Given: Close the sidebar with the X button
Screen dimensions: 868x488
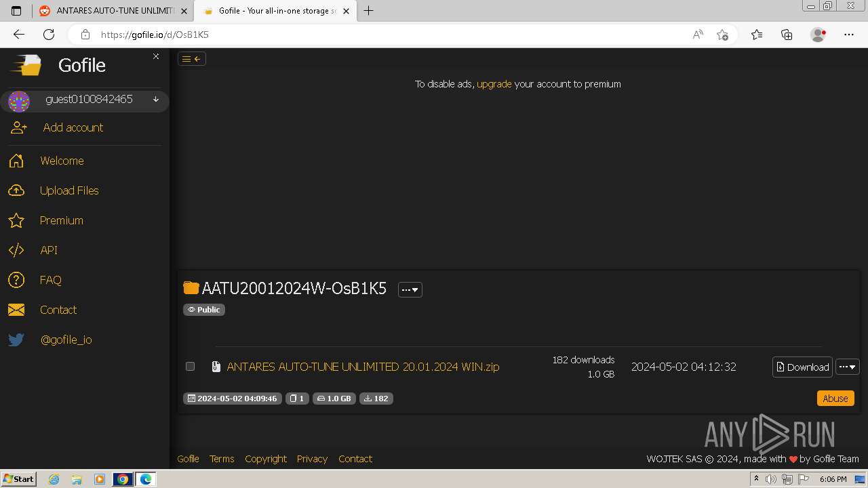Looking at the screenshot, I should pyautogui.click(x=156, y=56).
